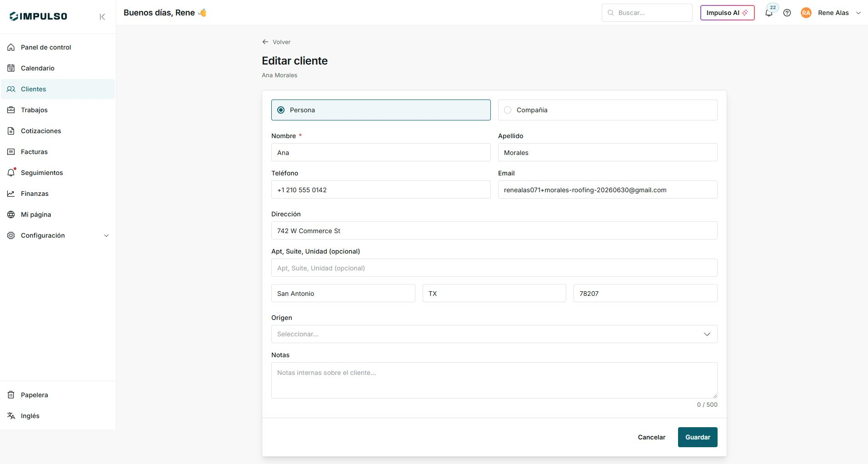Focus the Notas internal notes text area
The image size is (868, 464).
pos(494,380)
